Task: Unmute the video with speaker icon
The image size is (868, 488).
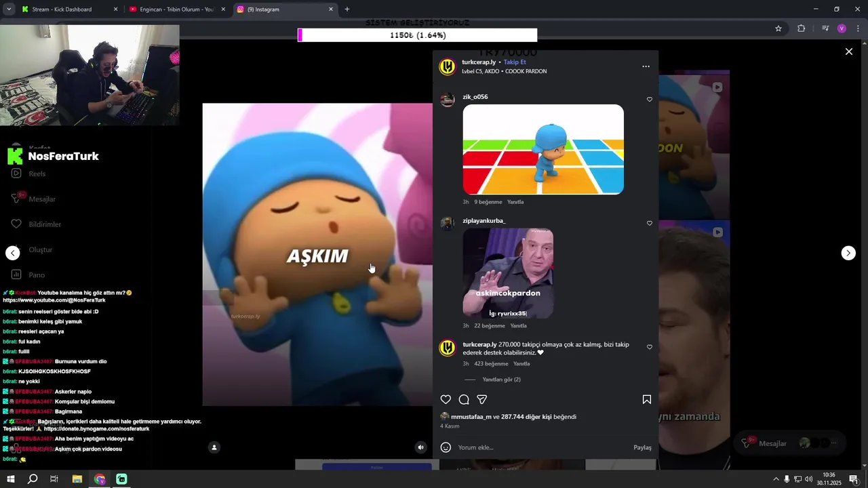Action: (x=421, y=447)
